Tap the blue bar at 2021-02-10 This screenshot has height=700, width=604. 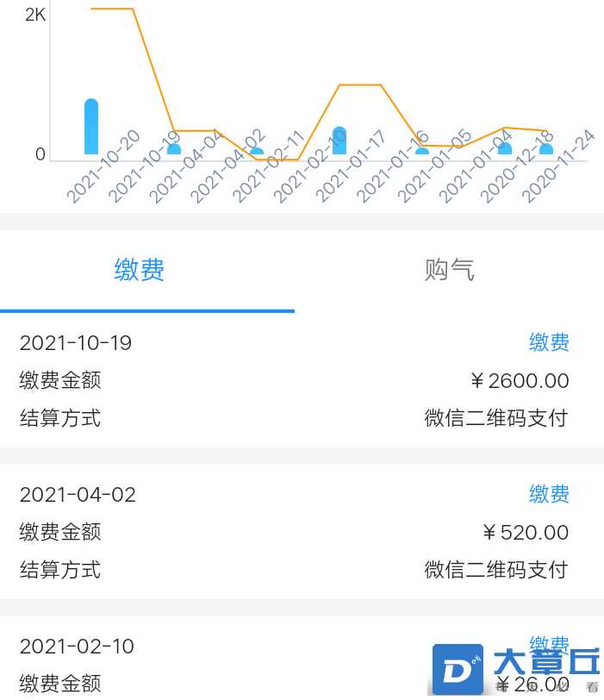(x=339, y=141)
